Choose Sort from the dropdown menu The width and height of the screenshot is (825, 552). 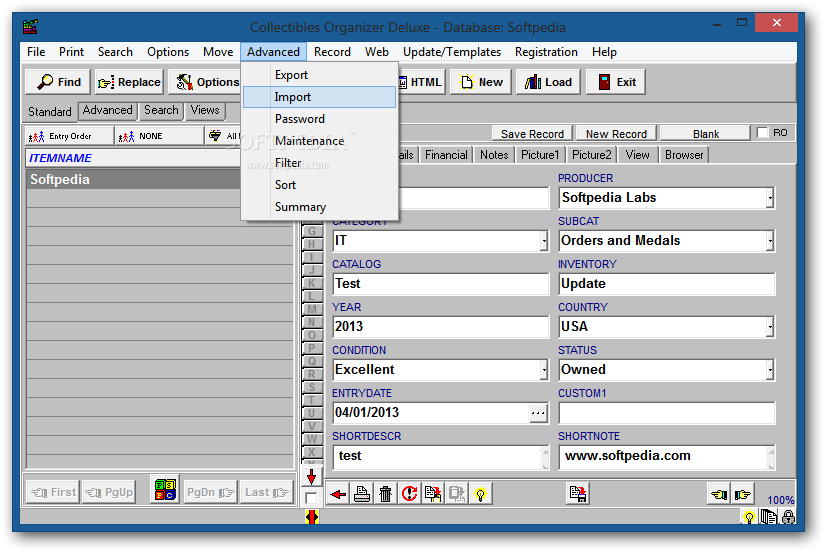[x=319, y=185]
